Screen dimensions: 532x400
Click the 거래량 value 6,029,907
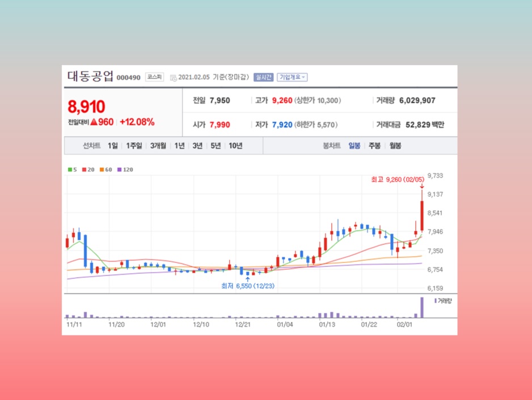coord(417,100)
